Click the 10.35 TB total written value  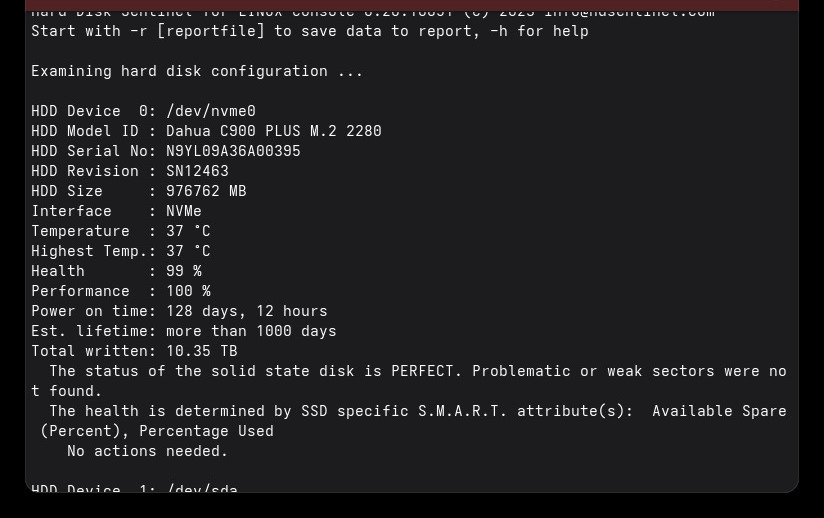point(201,351)
